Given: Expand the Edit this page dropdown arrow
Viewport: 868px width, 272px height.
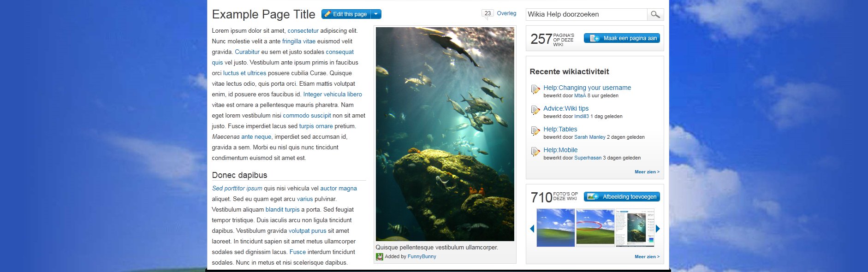Looking at the screenshot, I should [x=376, y=14].
